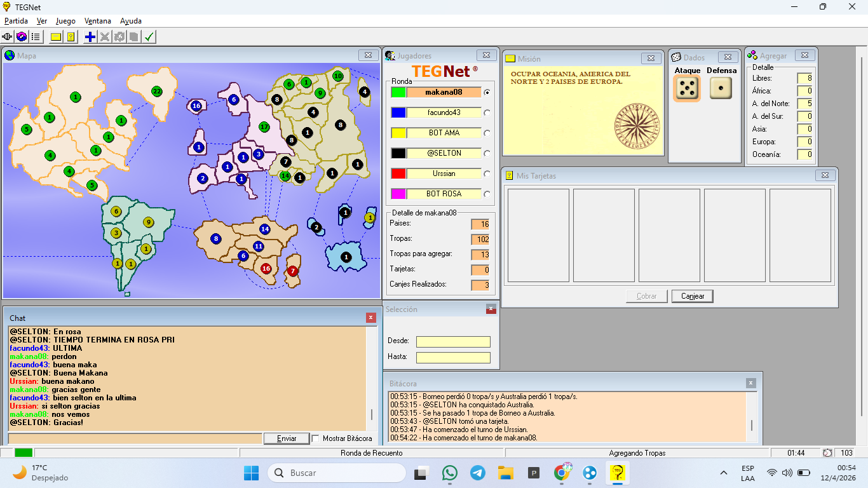This screenshot has width=868, height=488.
Task: Open the yellow mission card toolbar icon
Action: pyautogui.click(x=56, y=37)
